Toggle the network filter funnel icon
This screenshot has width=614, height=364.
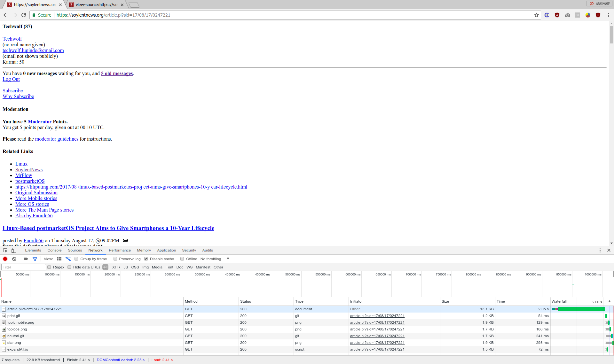(35, 259)
